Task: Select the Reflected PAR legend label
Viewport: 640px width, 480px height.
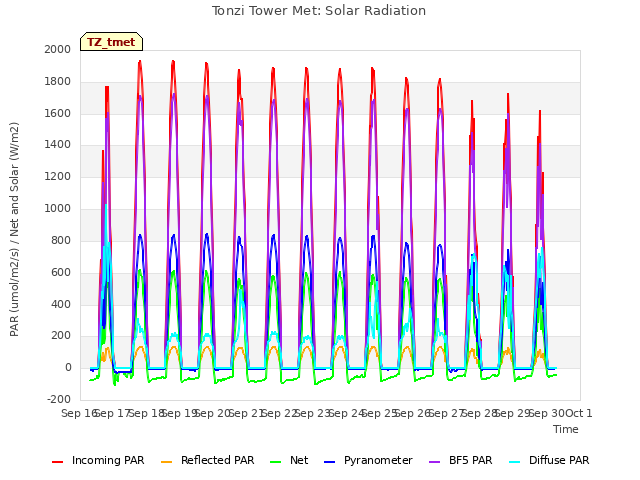Action: pos(218,460)
